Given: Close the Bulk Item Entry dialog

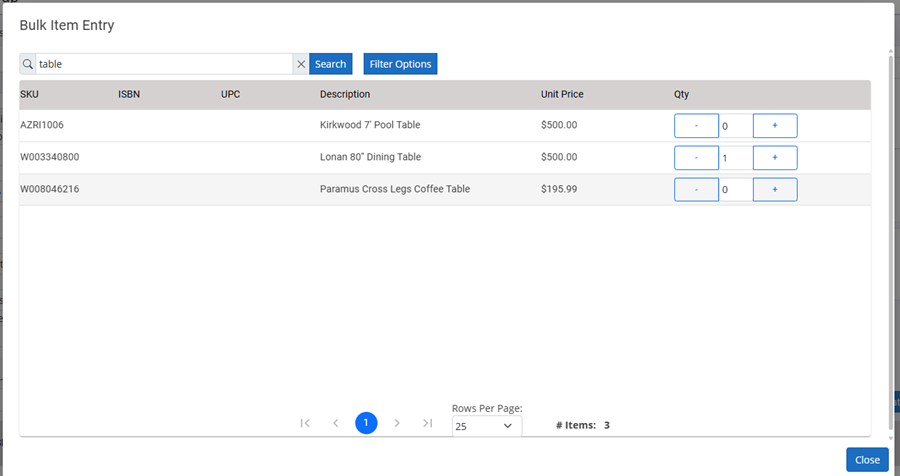Looking at the screenshot, I should [867, 460].
